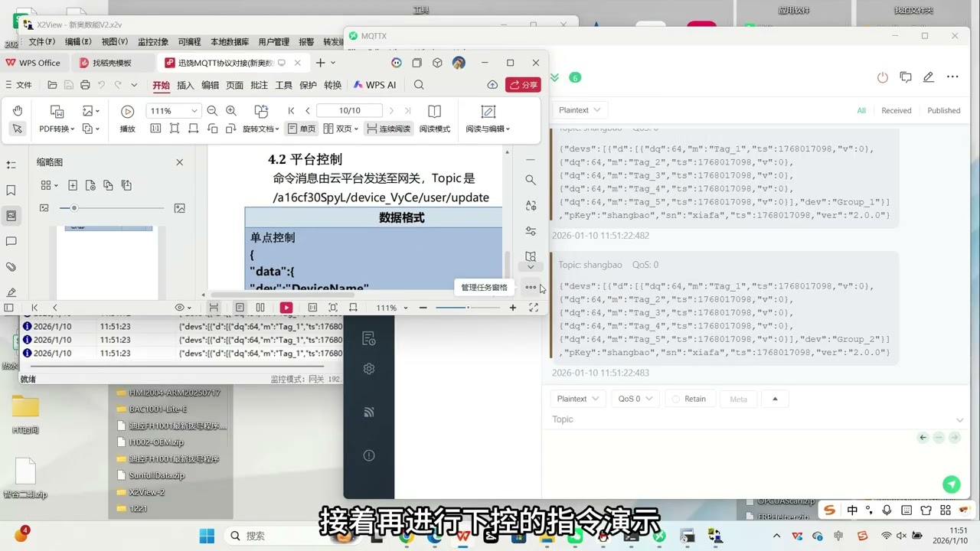Switch to the 批注 ribbon tab

click(x=259, y=85)
